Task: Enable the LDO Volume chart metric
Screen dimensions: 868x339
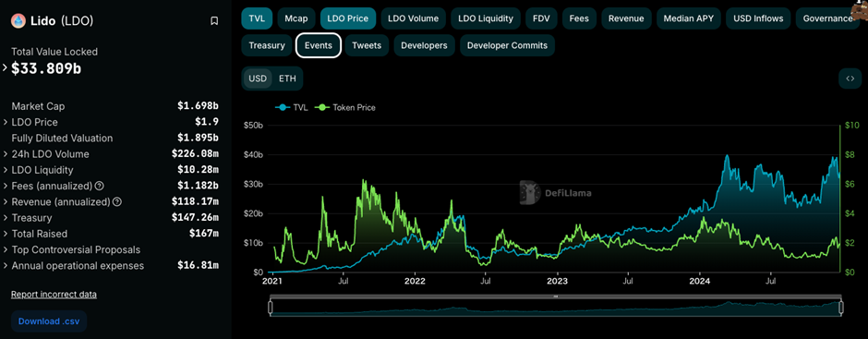Action: [414, 18]
